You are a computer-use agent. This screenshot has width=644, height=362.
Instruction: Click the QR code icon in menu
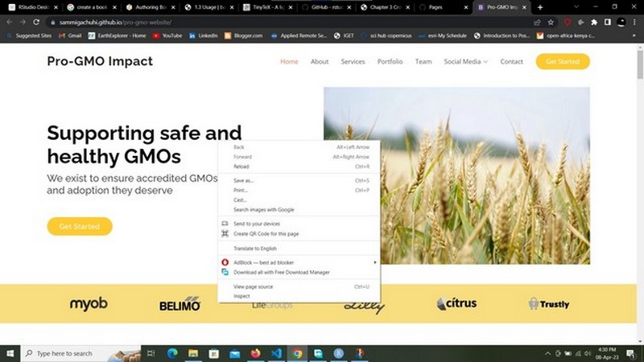click(x=225, y=233)
